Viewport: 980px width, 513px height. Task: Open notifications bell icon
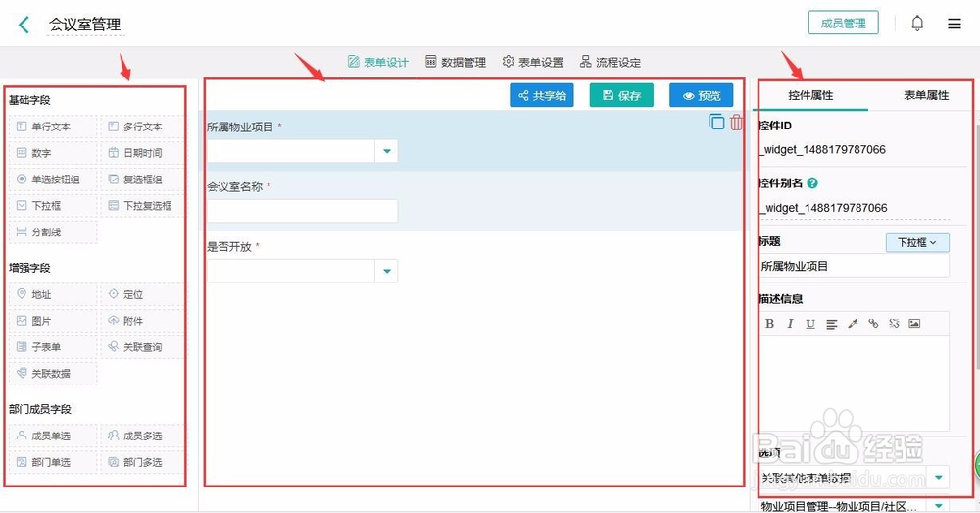click(x=917, y=24)
